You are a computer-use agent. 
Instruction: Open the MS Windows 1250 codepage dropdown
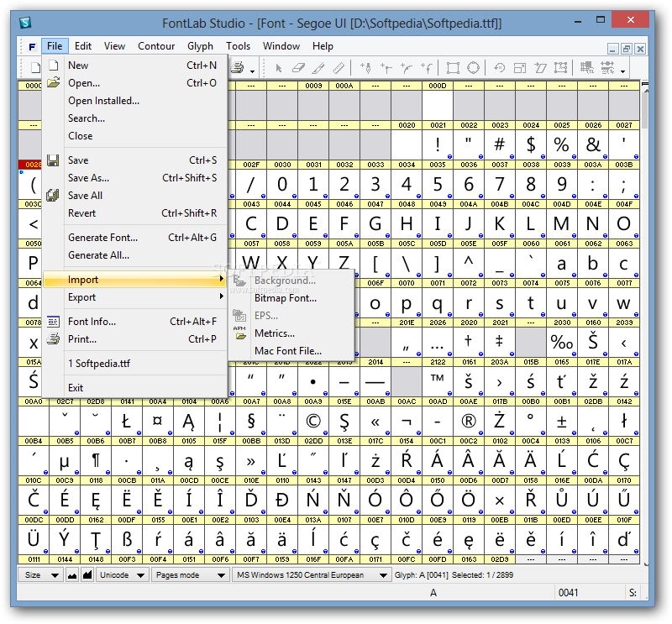point(312,575)
